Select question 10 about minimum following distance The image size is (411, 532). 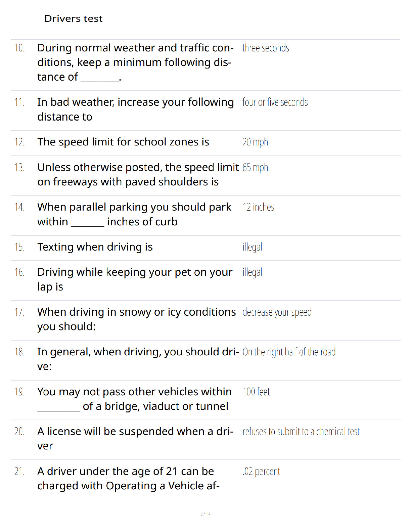pos(135,62)
